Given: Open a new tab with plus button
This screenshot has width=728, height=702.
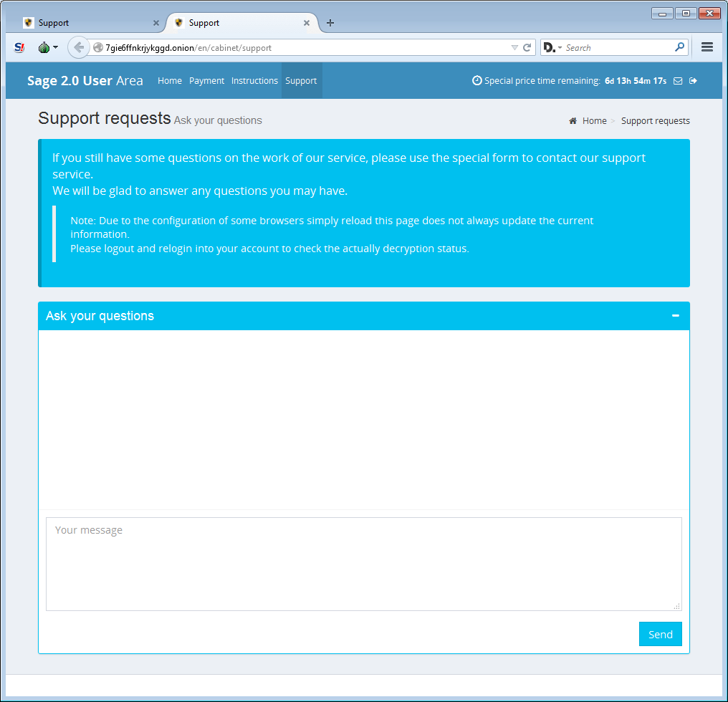Looking at the screenshot, I should tap(330, 23).
